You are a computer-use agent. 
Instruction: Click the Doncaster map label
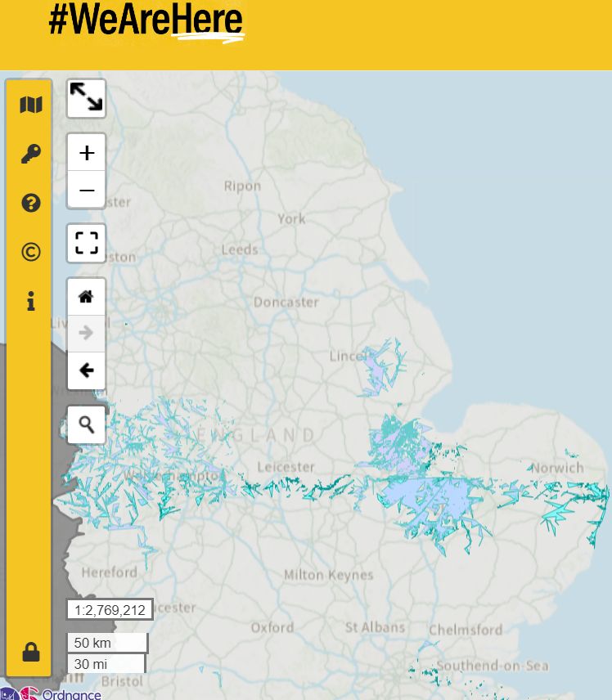pos(286,303)
